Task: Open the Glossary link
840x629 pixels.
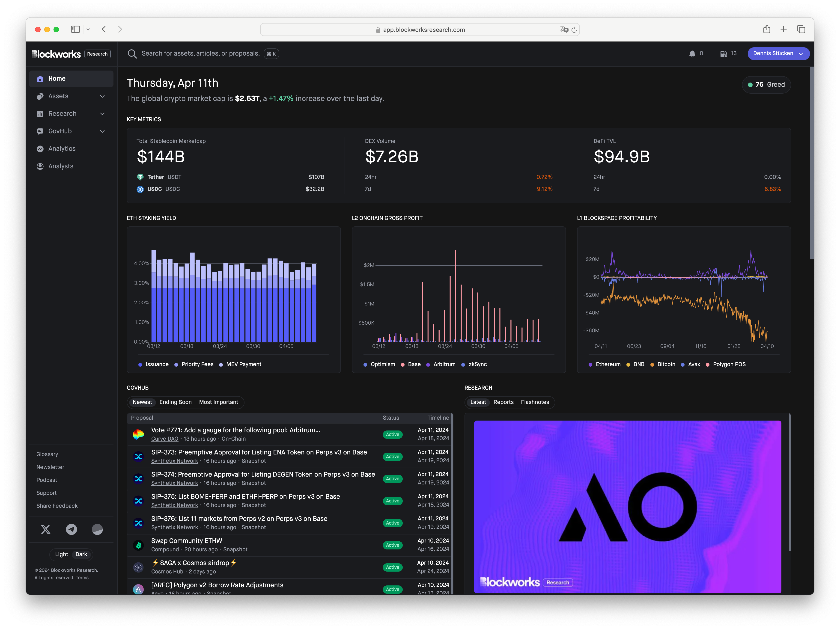Action: [x=47, y=454]
